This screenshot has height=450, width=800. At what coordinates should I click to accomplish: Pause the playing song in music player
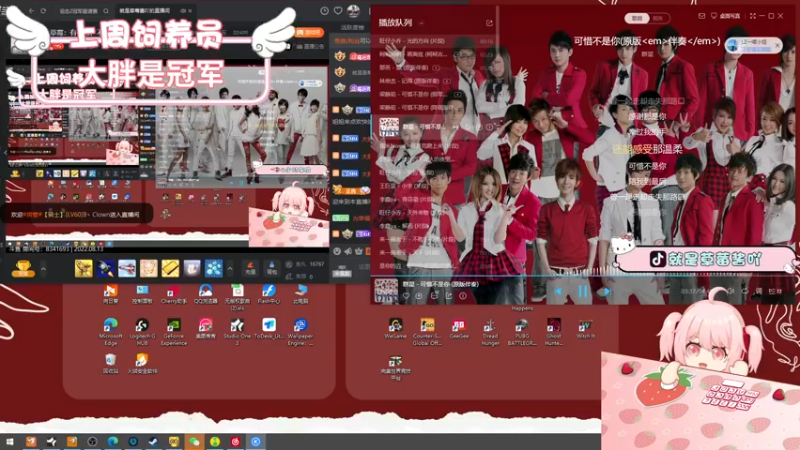point(582,291)
